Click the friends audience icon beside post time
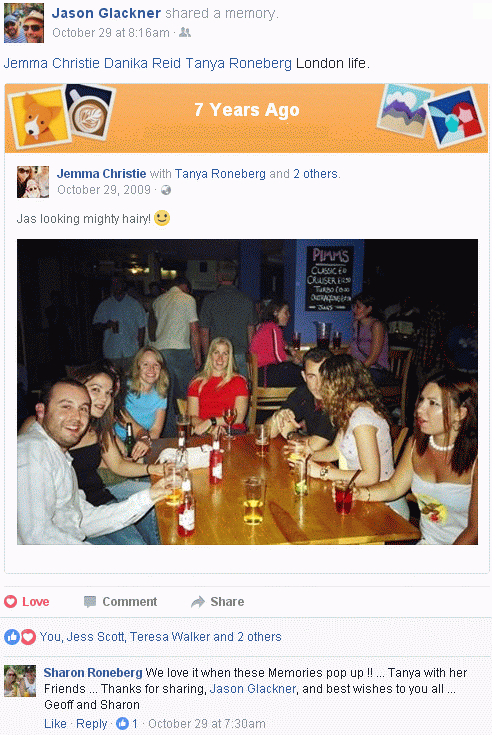Image resolution: width=492 pixels, height=735 pixels. pyautogui.click(x=185, y=32)
